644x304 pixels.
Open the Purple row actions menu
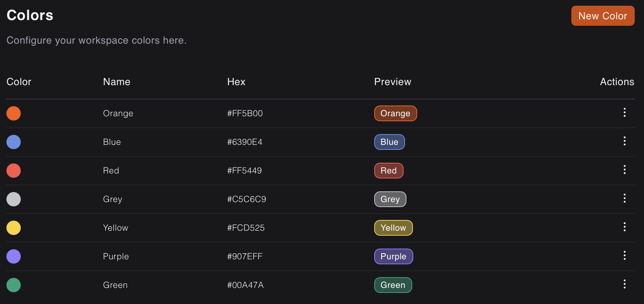tap(624, 256)
